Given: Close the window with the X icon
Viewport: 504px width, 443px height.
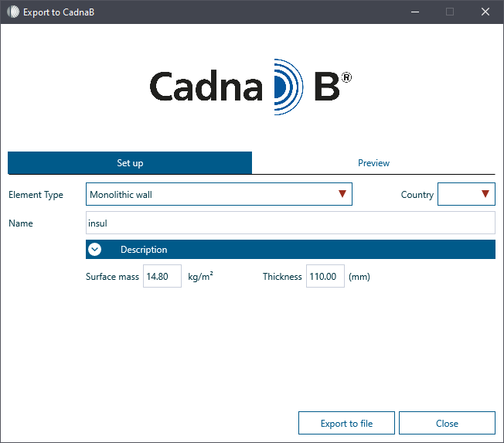Looking at the screenshot, I should pos(485,12).
